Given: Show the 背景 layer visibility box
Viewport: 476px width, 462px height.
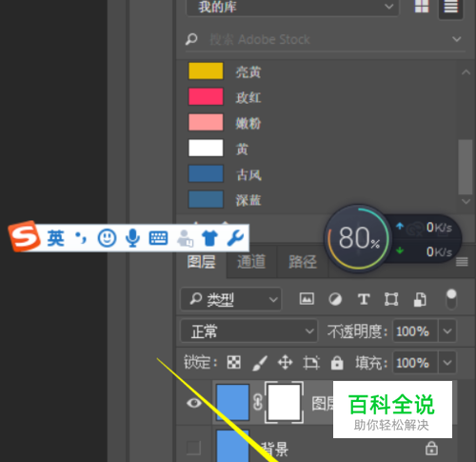Looking at the screenshot, I should coord(193,448).
